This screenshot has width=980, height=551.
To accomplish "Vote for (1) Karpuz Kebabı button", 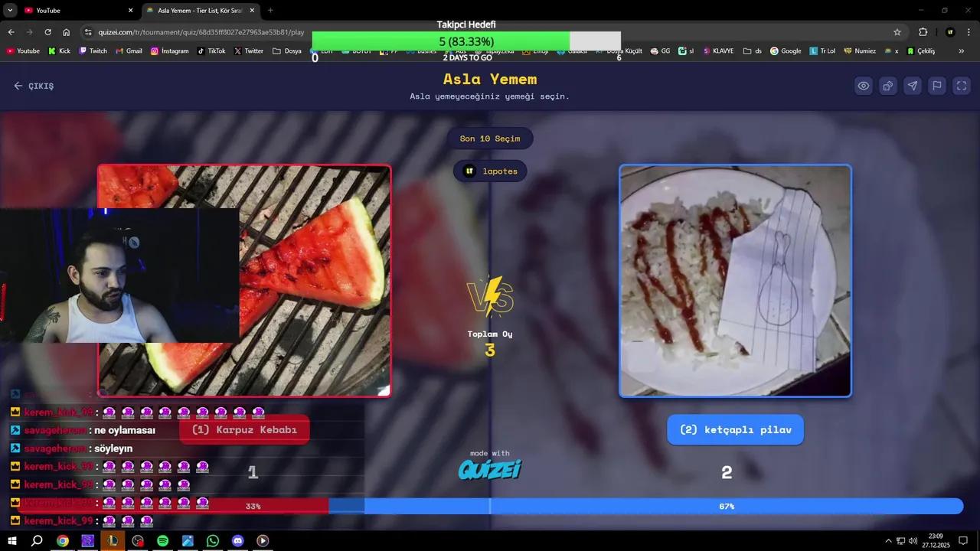I will (244, 429).
